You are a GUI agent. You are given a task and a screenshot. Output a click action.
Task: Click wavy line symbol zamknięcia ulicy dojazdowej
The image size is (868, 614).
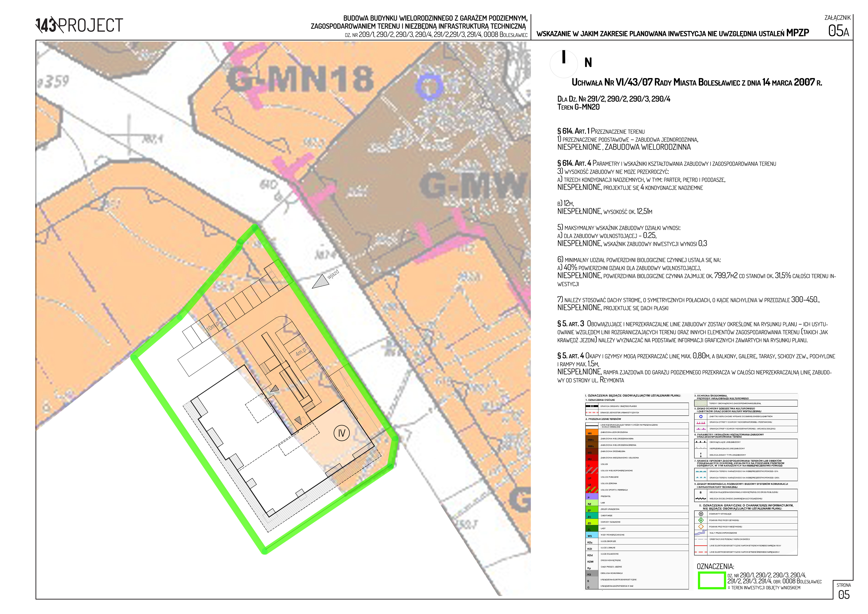tap(701, 498)
